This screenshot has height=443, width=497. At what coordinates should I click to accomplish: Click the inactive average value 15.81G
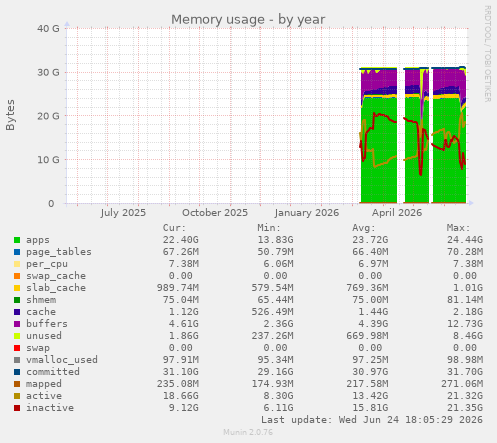pyautogui.click(x=370, y=408)
